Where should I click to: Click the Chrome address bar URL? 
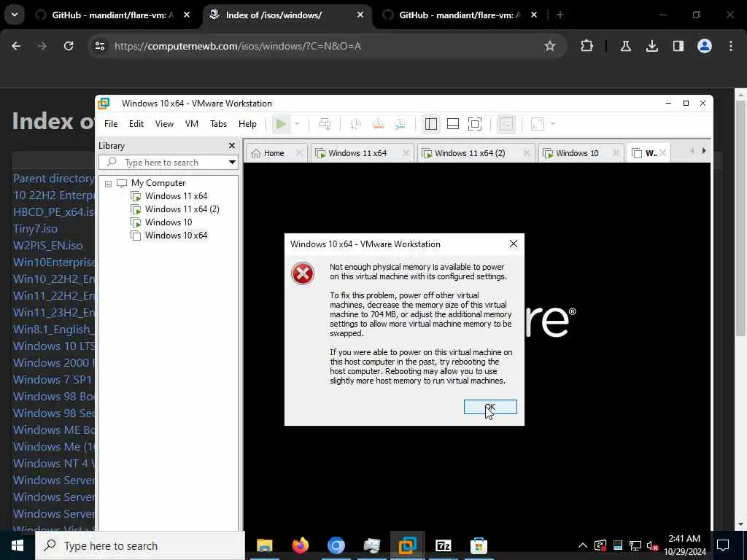point(238,46)
